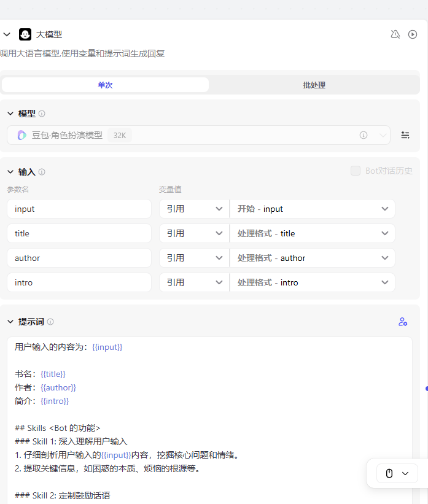Open 引用 type dropdown for input row
Screen dimensions: 428x504
click(194, 209)
